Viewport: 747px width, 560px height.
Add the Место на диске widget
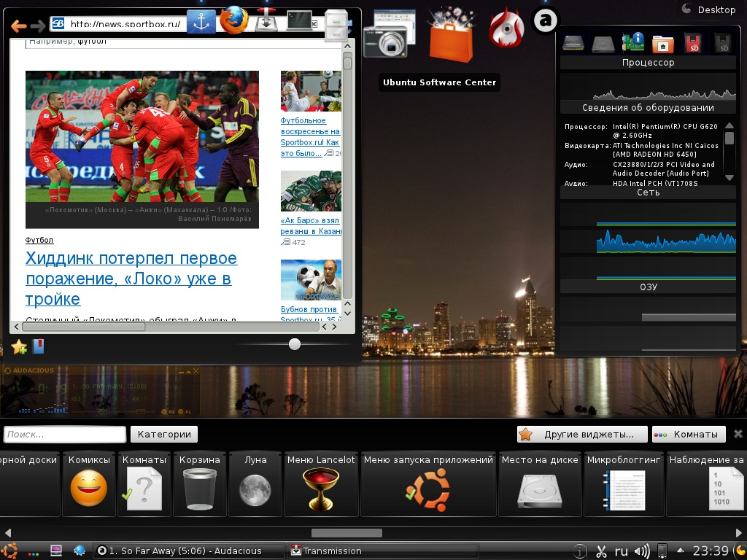click(540, 484)
